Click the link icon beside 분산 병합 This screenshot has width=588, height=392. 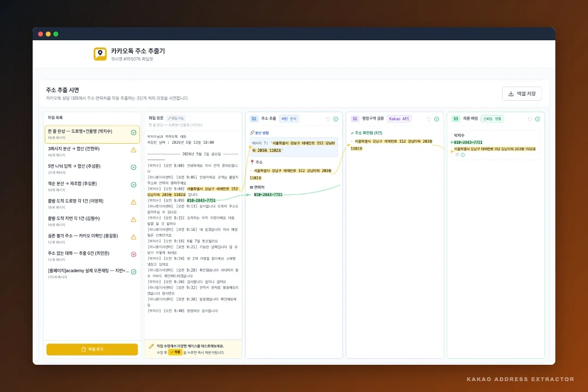click(x=252, y=133)
